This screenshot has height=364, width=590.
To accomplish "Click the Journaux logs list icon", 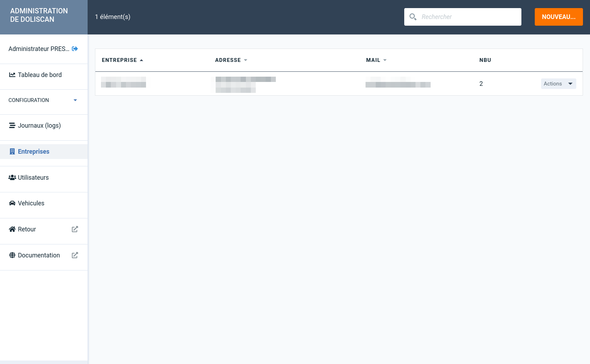I will tap(12, 126).
